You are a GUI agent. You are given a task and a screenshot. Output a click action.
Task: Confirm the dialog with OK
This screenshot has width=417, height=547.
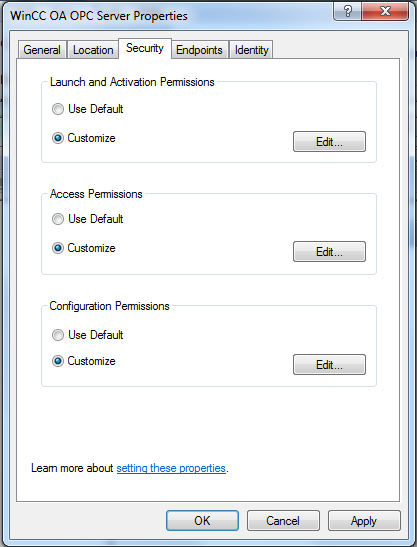coord(202,521)
